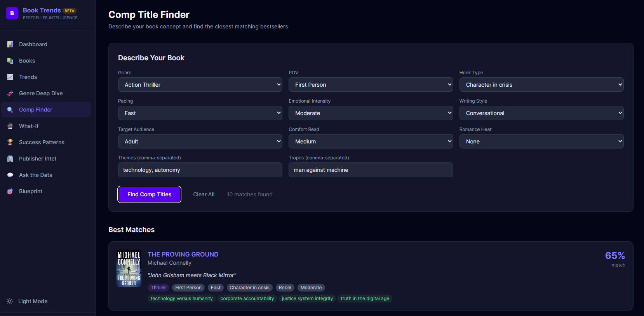Open the POV dropdown set to First Person

371,85
